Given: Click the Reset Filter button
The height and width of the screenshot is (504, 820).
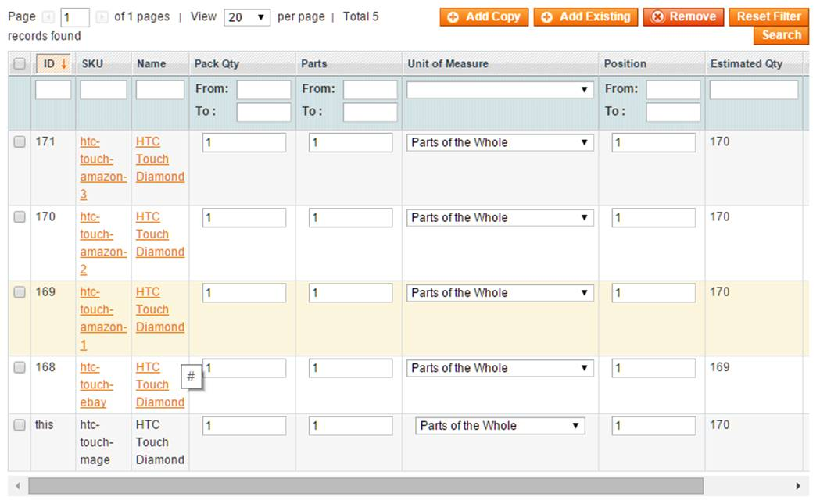Looking at the screenshot, I should (x=768, y=16).
